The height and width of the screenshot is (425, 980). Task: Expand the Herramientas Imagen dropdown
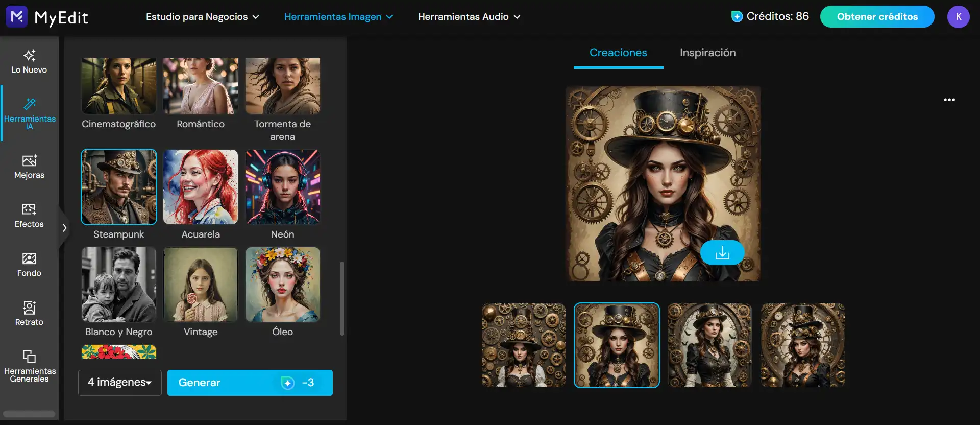[x=338, y=17]
